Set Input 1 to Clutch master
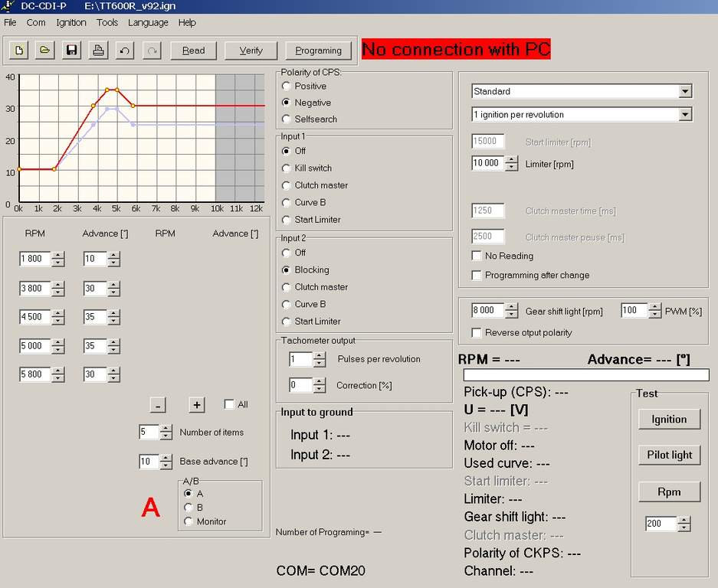 pos(287,185)
